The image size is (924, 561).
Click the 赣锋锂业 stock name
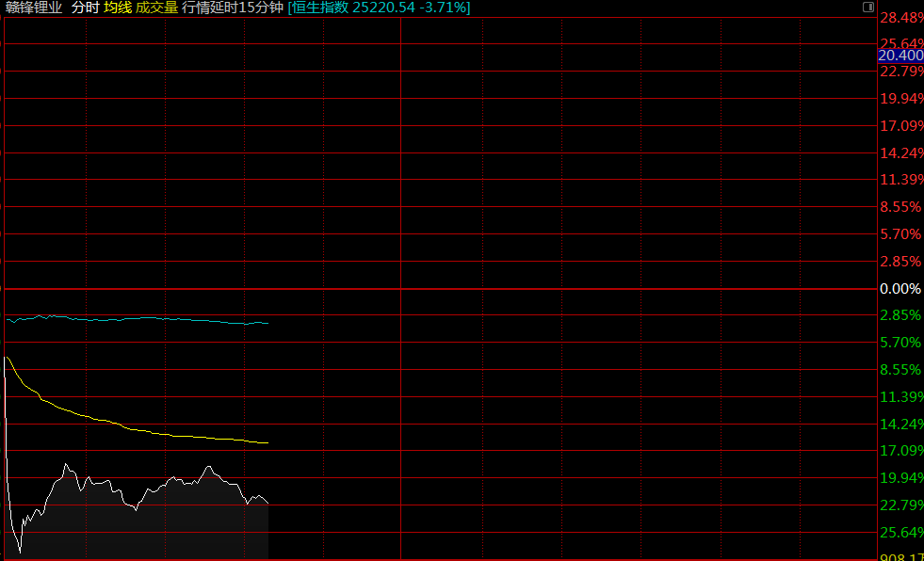pos(34,8)
